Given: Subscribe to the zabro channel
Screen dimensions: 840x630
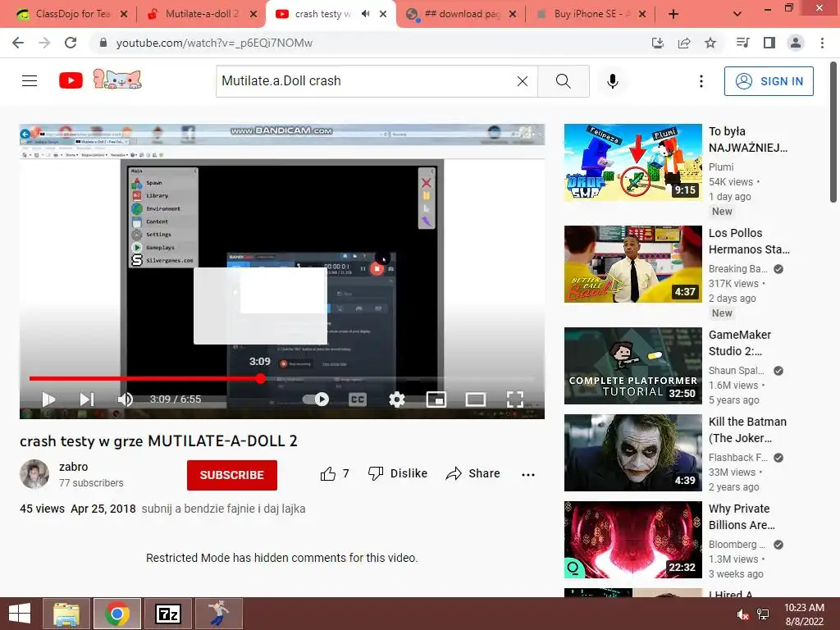Looking at the screenshot, I should (232, 475).
